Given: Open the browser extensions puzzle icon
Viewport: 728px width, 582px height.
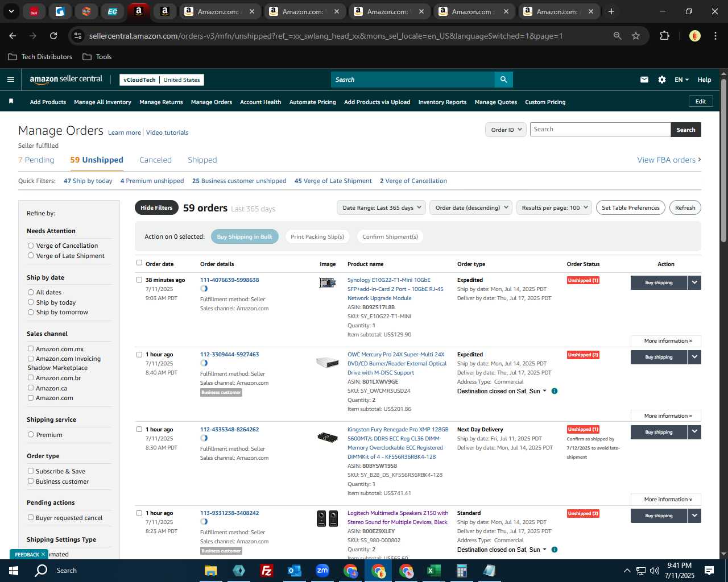Looking at the screenshot, I should (664, 36).
